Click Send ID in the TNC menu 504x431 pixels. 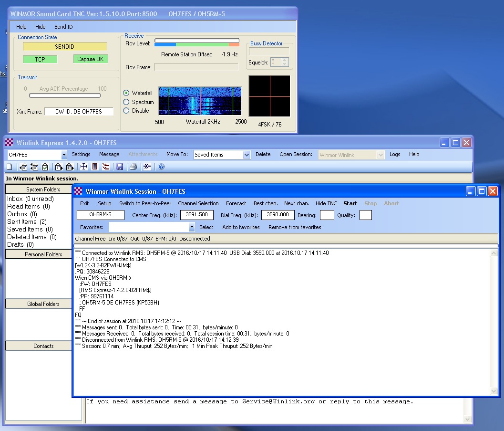coord(63,27)
